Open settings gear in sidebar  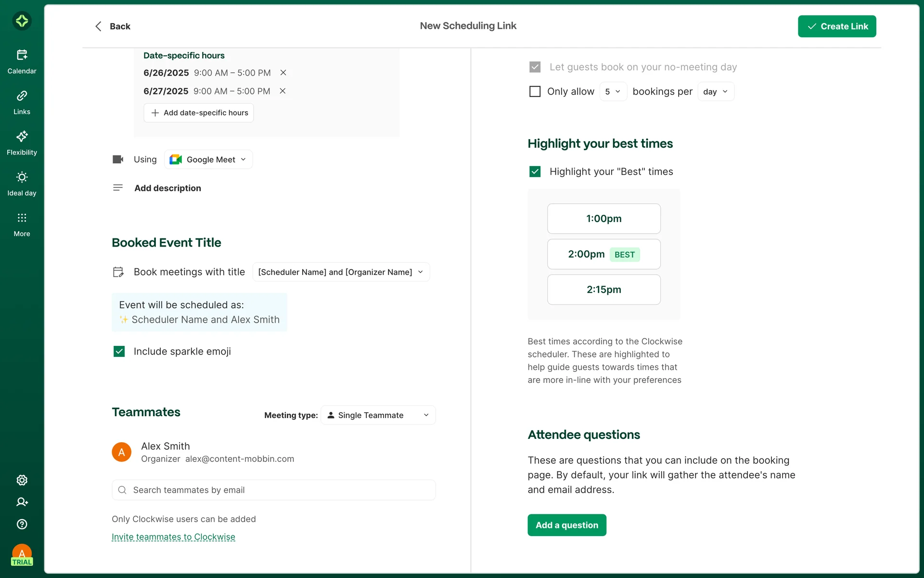22,480
